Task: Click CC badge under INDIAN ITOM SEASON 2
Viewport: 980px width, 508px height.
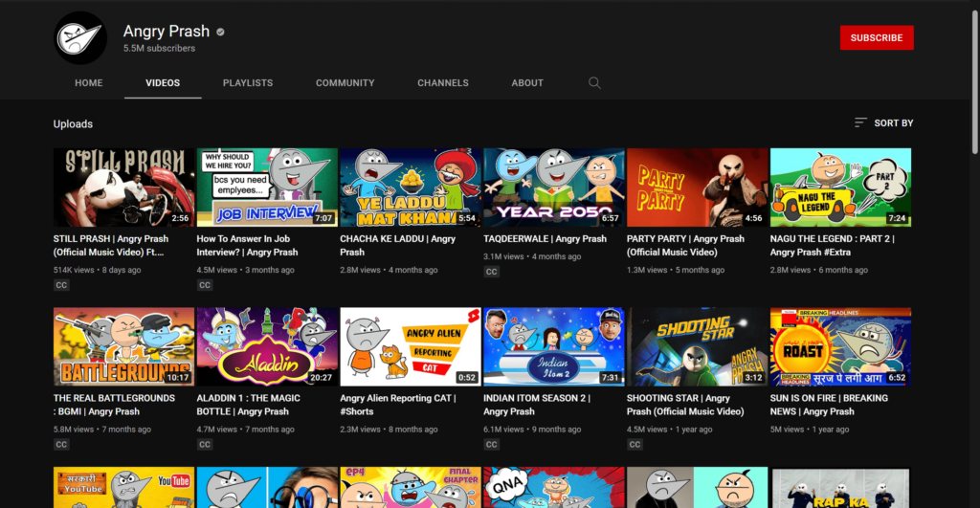Action: coord(491,444)
